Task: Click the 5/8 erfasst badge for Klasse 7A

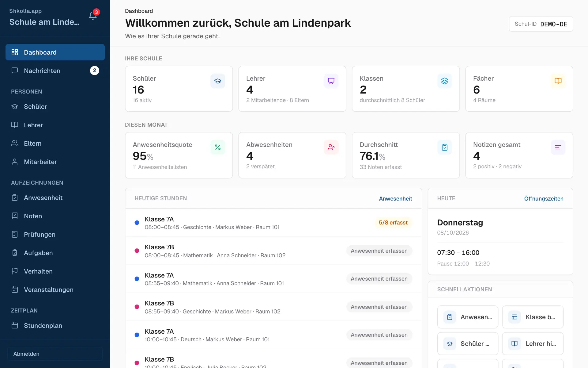Action: (x=393, y=223)
